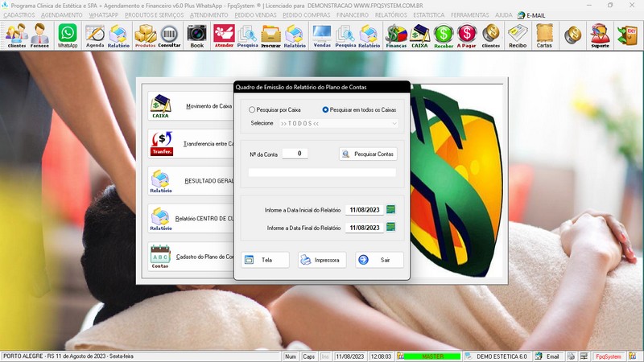
Task: Open the Cartas scroll icon
Action: (x=544, y=35)
